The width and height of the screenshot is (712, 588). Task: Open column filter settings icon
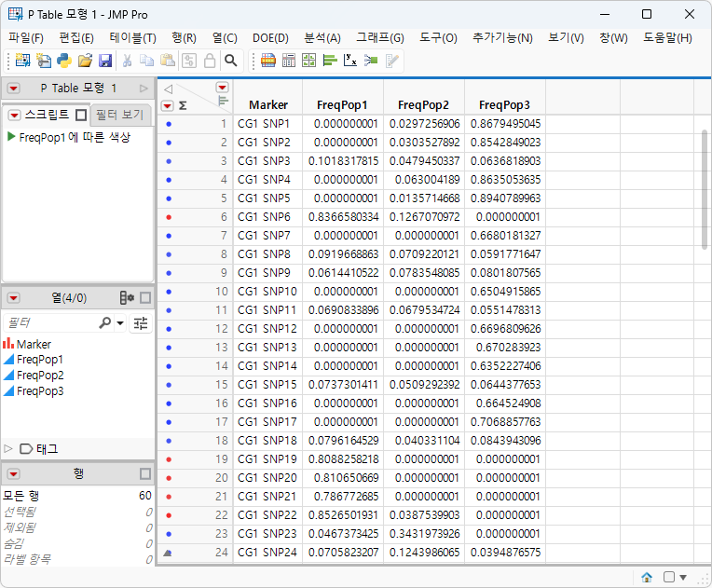[x=141, y=323]
